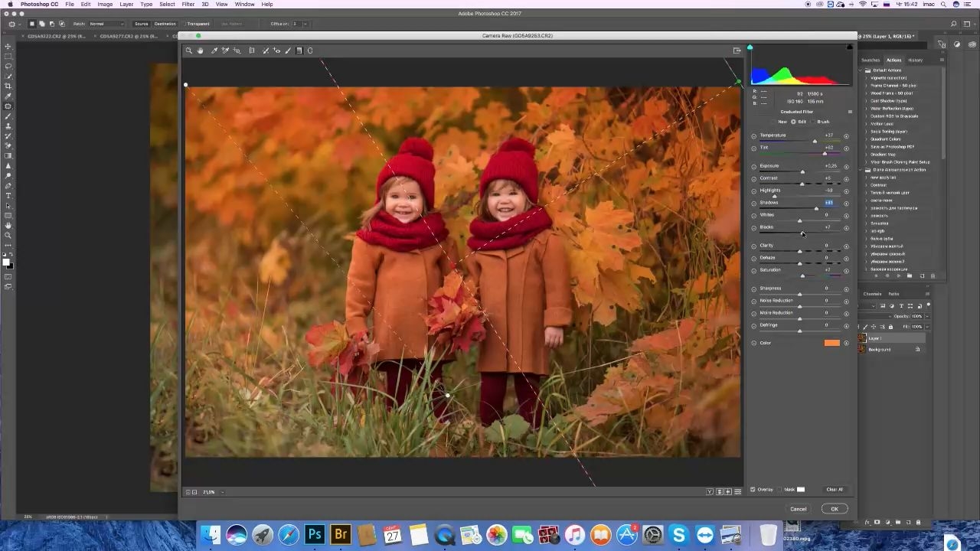Image resolution: width=980 pixels, height=551 pixels.
Task: Select the Horizontal Type tool
Action: pyautogui.click(x=8, y=196)
